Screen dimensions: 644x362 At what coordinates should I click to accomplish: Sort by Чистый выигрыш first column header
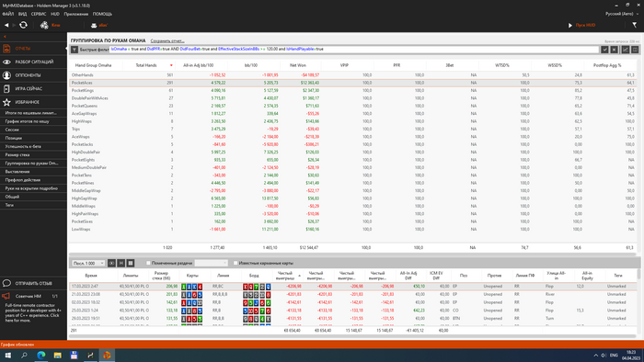(286, 276)
